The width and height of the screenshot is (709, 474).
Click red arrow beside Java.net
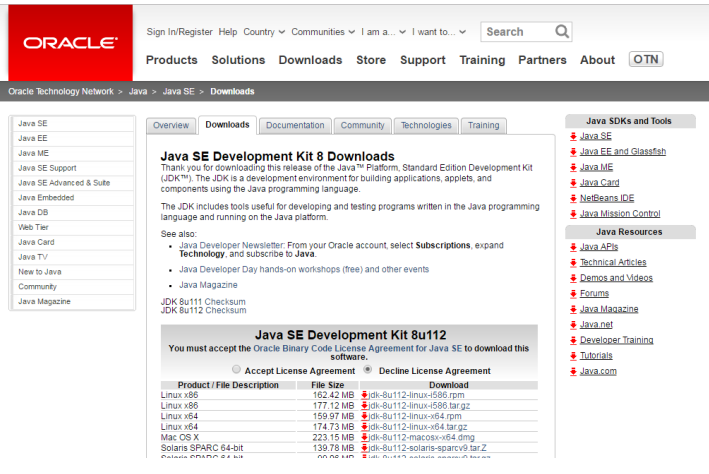[573, 324]
